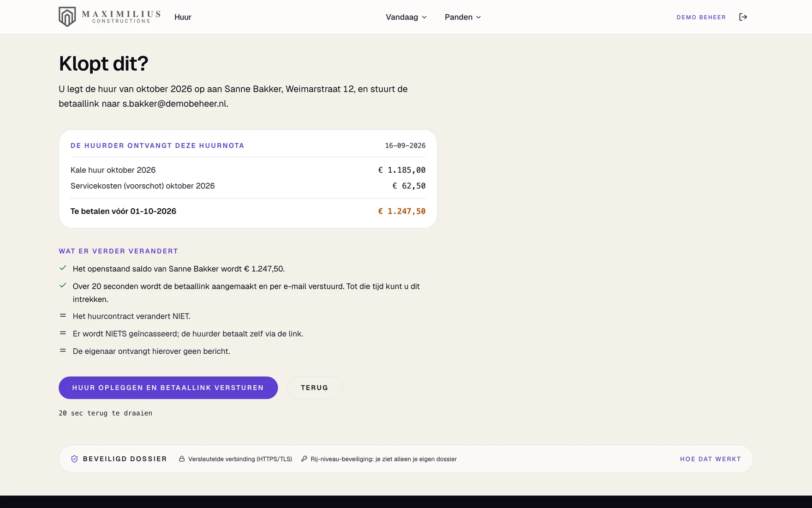Click the Kale huur oktober 2026 row label
812x508 pixels.
[x=113, y=170]
